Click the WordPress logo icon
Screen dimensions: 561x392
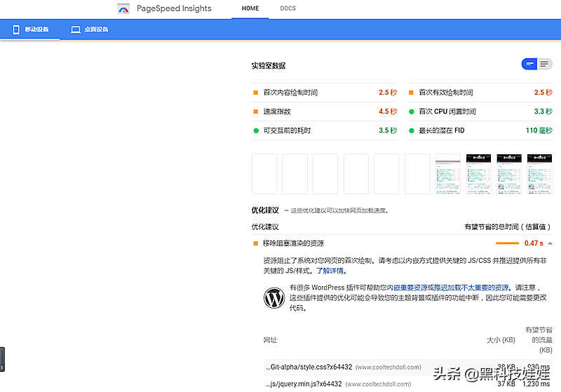[x=274, y=297]
